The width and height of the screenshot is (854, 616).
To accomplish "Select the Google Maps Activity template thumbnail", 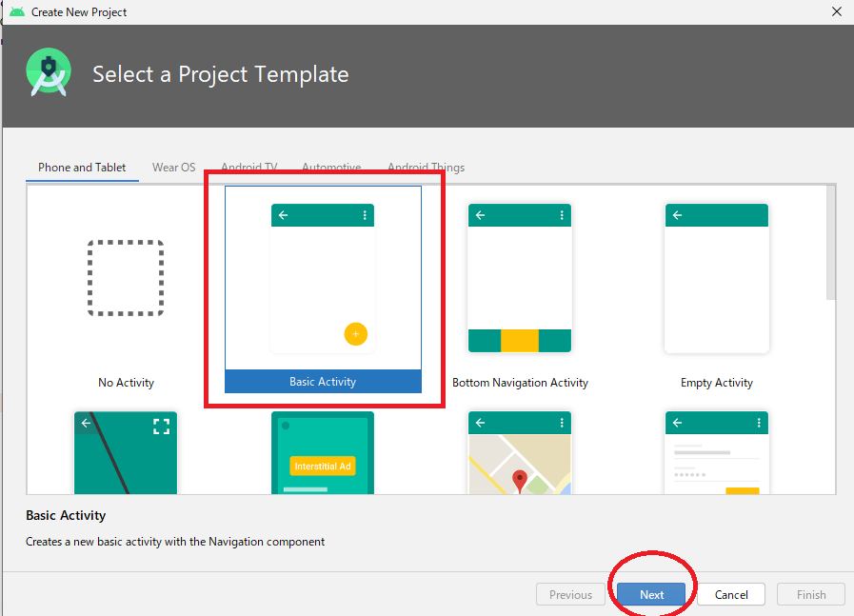I will tap(520, 452).
